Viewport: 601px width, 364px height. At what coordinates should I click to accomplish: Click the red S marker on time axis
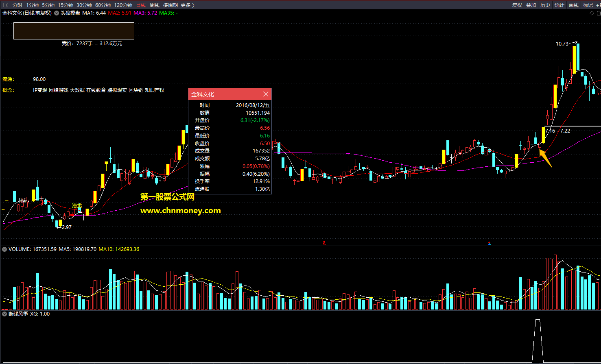[324, 243]
